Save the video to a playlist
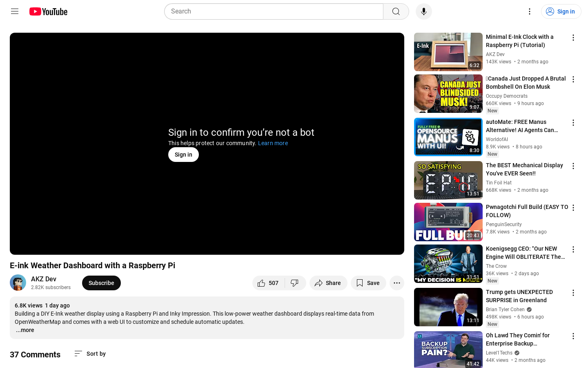This screenshot has width=588, height=368. (368, 283)
